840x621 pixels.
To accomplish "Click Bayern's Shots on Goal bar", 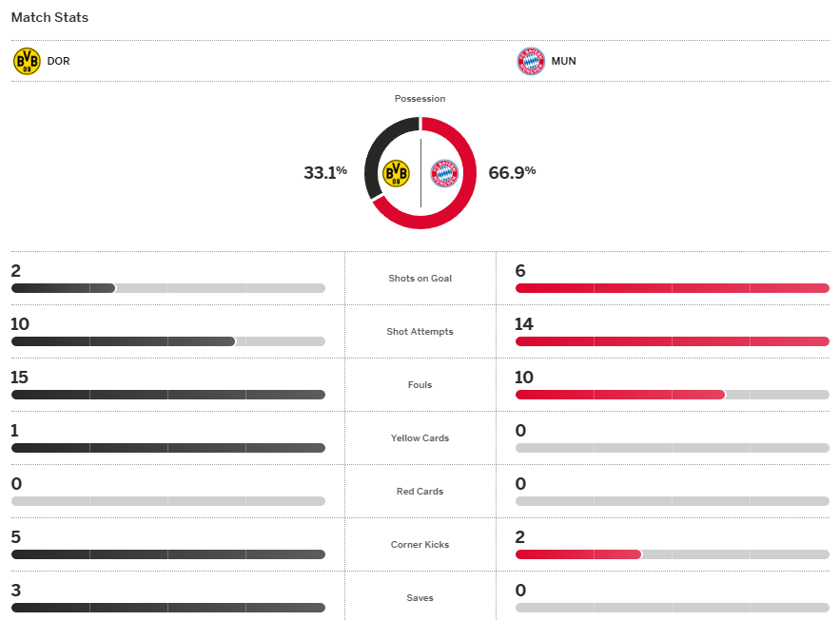I will pyautogui.click(x=672, y=288).
